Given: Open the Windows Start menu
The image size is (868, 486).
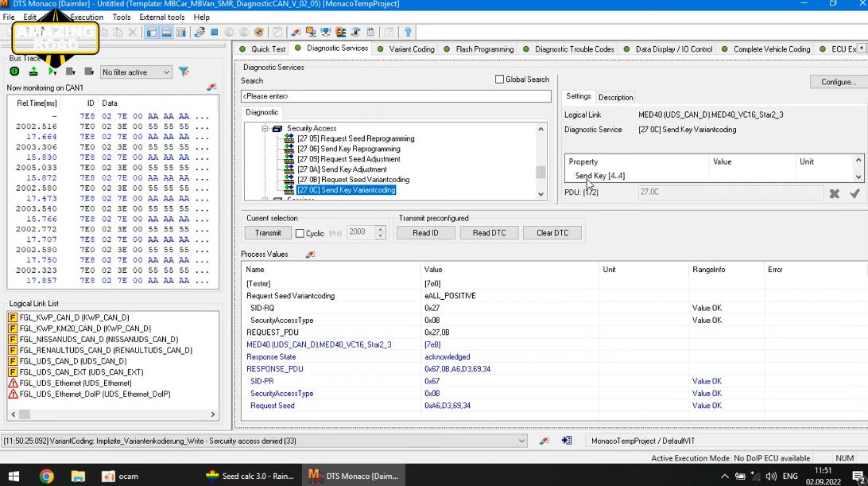Looking at the screenshot, I should 14,476.
